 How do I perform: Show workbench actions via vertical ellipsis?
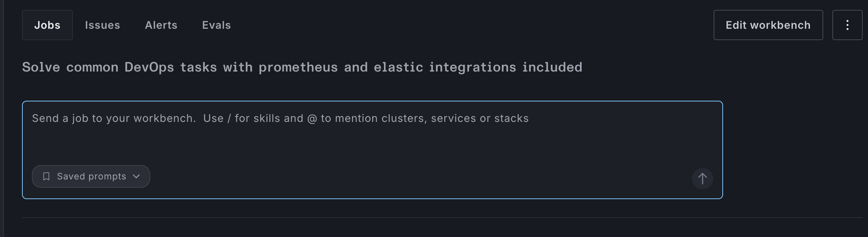(x=847, y=25)
